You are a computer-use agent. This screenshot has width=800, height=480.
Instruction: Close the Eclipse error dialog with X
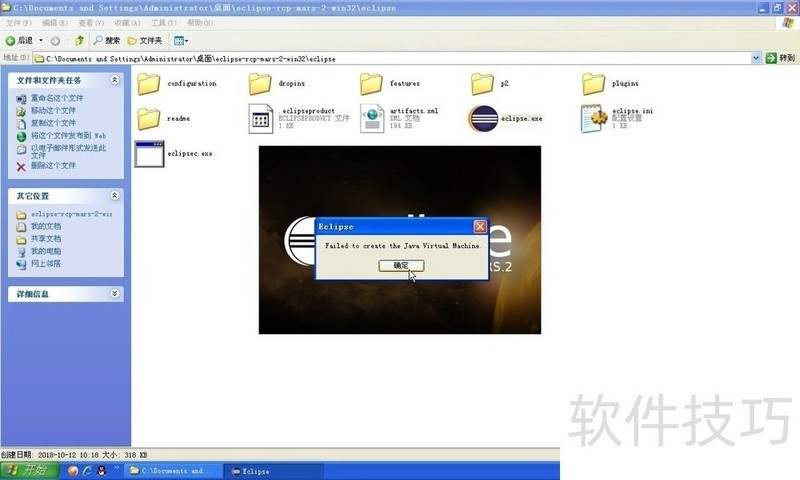[480, 226]
